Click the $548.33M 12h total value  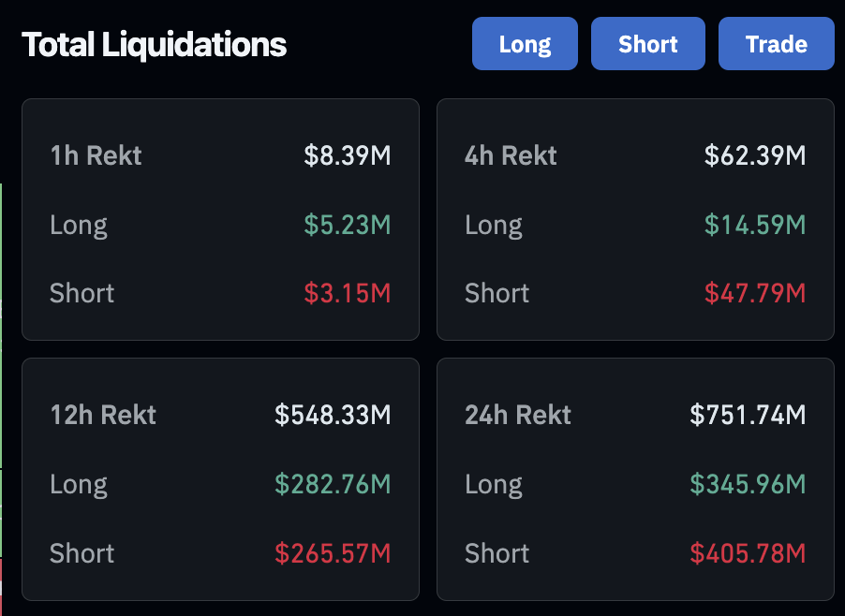point(333,415)
